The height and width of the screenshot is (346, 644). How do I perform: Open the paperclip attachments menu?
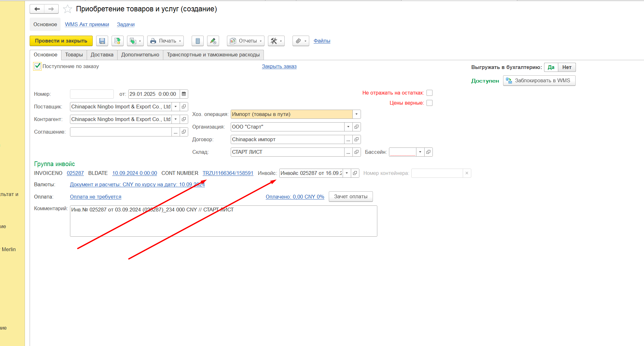(x=301, y=41)
